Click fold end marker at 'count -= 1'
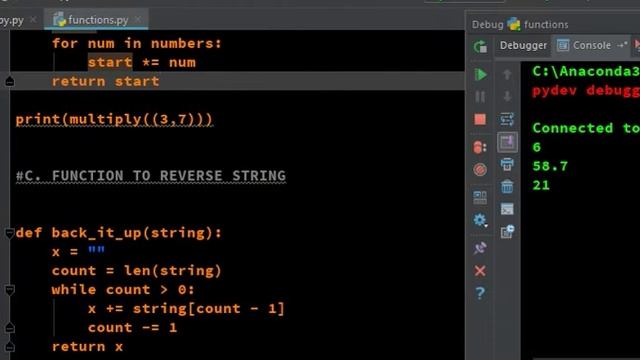Viewport: 640px width, 360px height. (x=10, y=328)
